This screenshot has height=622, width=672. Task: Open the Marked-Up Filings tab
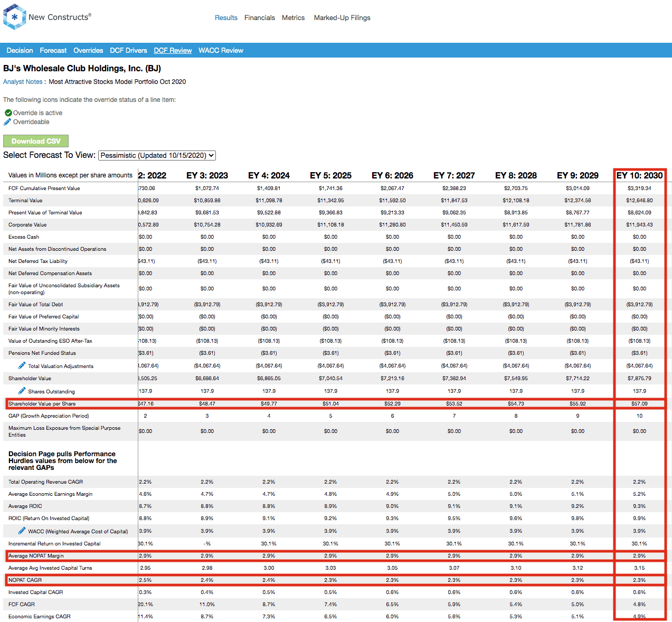[x=342, y=17]
